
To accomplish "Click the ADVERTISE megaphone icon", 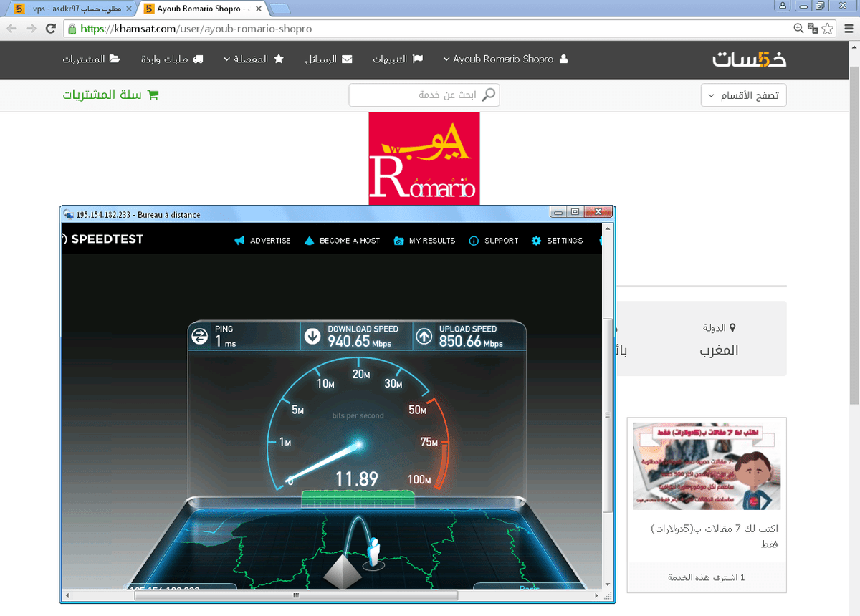I will (240, 241).
